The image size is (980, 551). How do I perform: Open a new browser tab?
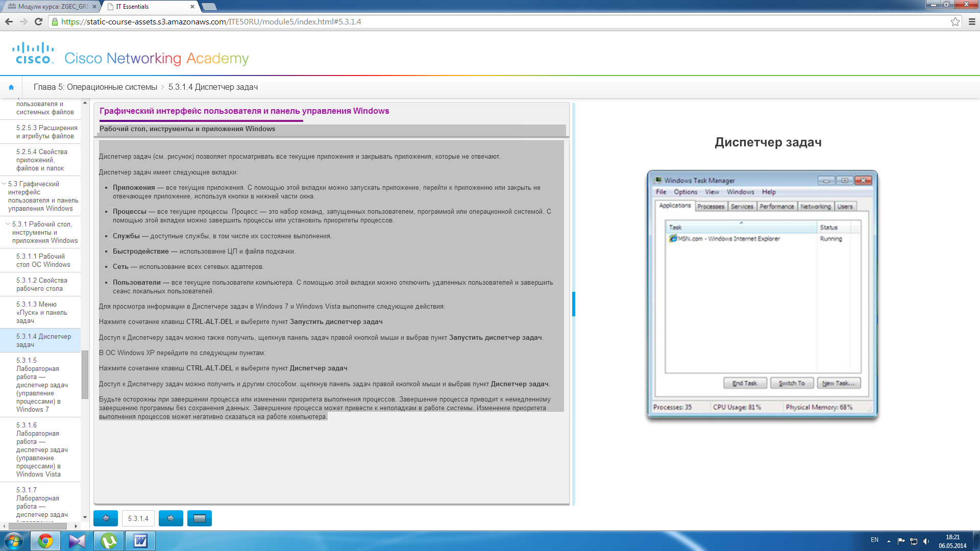click(x=209, y=7)
